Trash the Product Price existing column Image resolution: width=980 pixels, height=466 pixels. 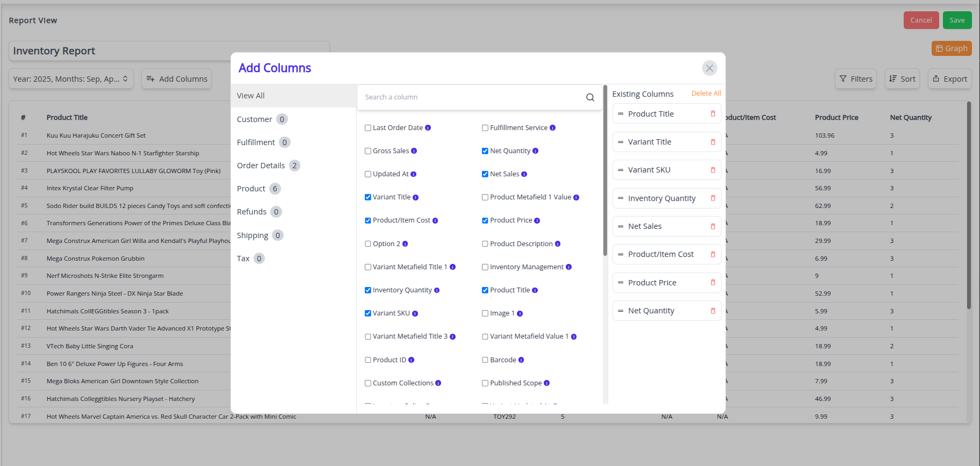[x=713, y=283]
